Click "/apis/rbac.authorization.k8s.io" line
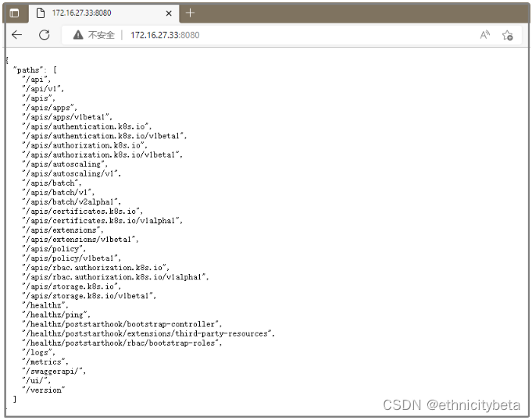This screenshot has width=532, height=420. tap(95, 268)
